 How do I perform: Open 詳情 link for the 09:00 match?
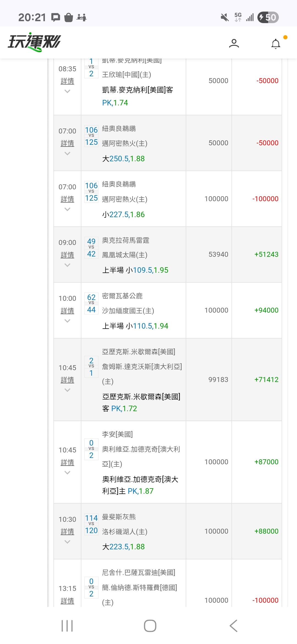pos(67,255)
